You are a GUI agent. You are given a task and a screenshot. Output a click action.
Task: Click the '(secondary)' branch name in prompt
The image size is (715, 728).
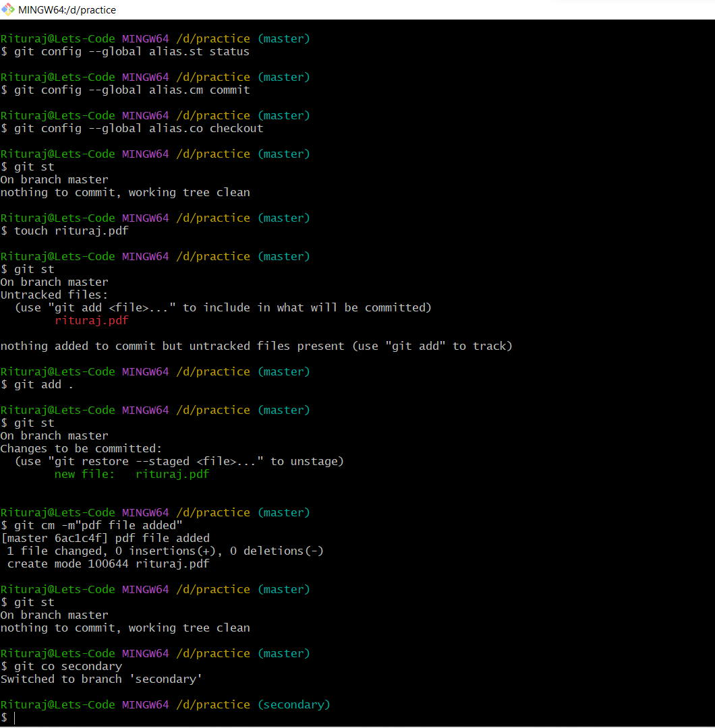(293, 705)
